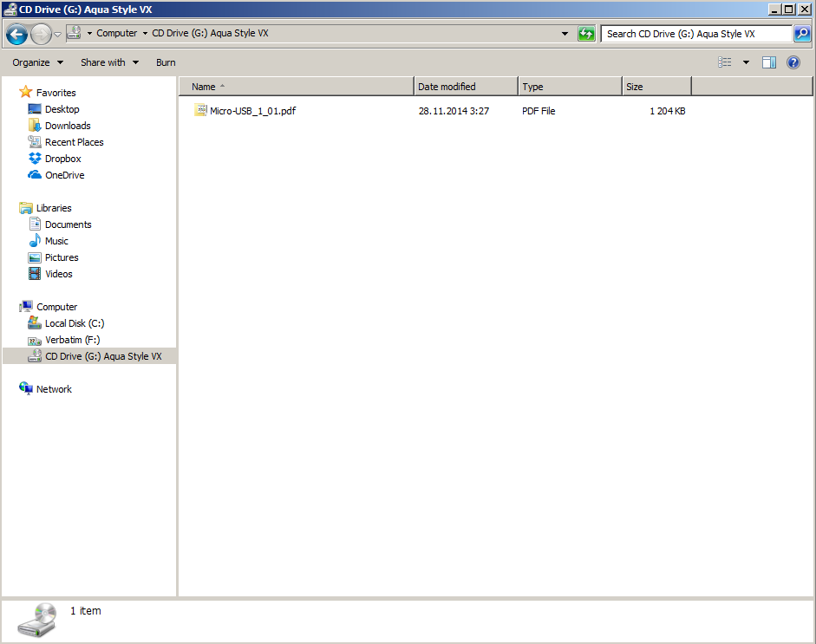Image resolution: width=816 pixels, height=644 pixels.
Task: Click the Pictures library icon
Action: (x=35, y=257)
